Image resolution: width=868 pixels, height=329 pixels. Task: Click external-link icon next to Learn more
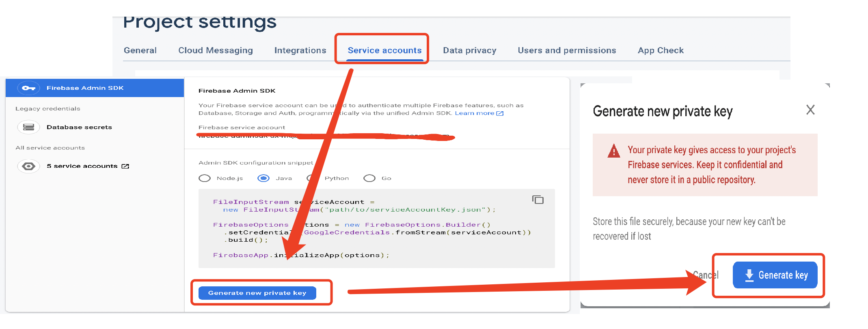coord(500,113)
